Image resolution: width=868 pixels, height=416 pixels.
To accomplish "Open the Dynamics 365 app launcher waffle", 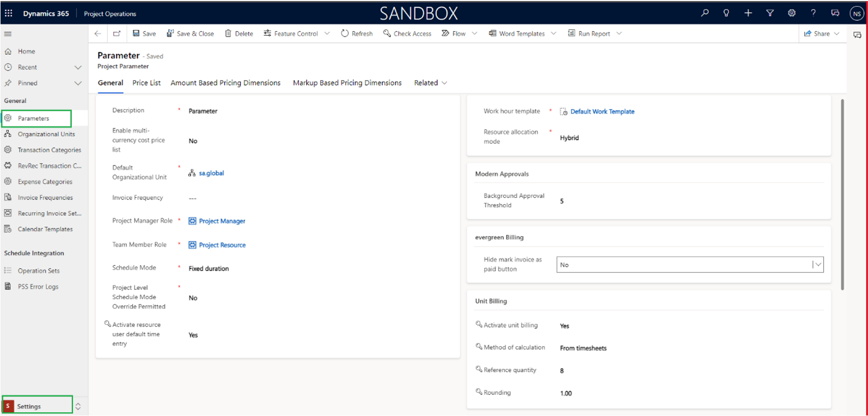I will coord(8,13).
